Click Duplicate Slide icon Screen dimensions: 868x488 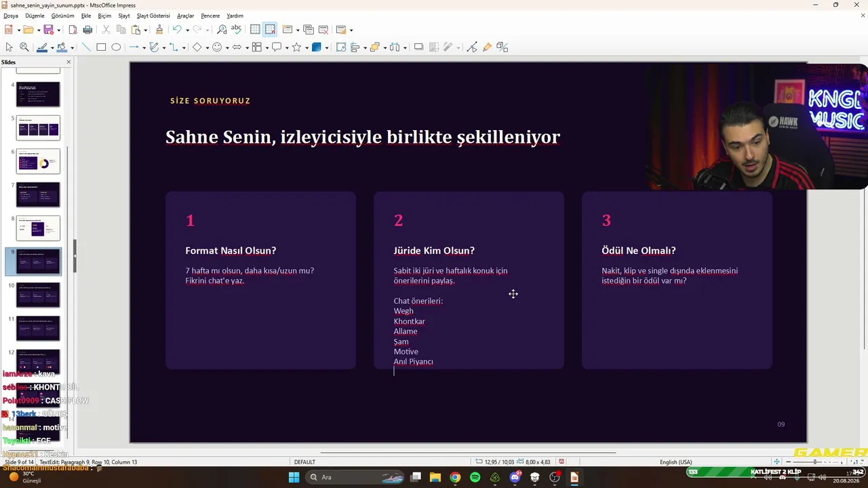(309, 30)
